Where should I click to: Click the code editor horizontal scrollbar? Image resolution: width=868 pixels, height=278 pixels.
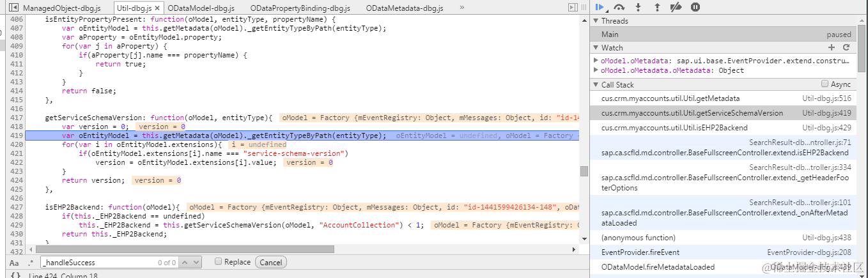point(185,249)
